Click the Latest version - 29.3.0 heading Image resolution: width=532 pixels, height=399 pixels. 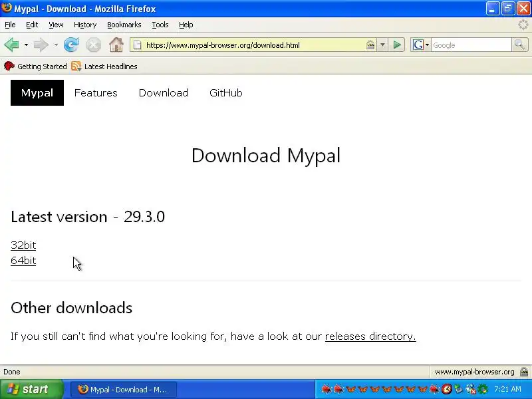(x=88, y=217)
